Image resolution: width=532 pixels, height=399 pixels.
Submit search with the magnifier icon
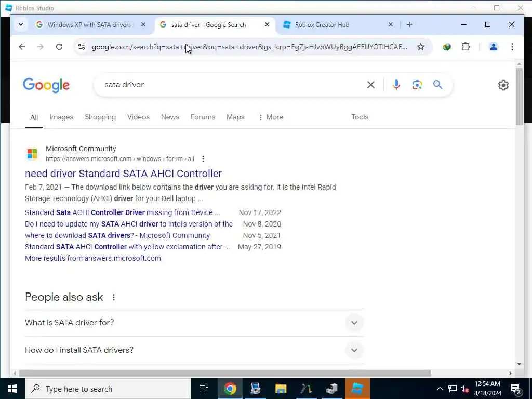pos(437,85)
